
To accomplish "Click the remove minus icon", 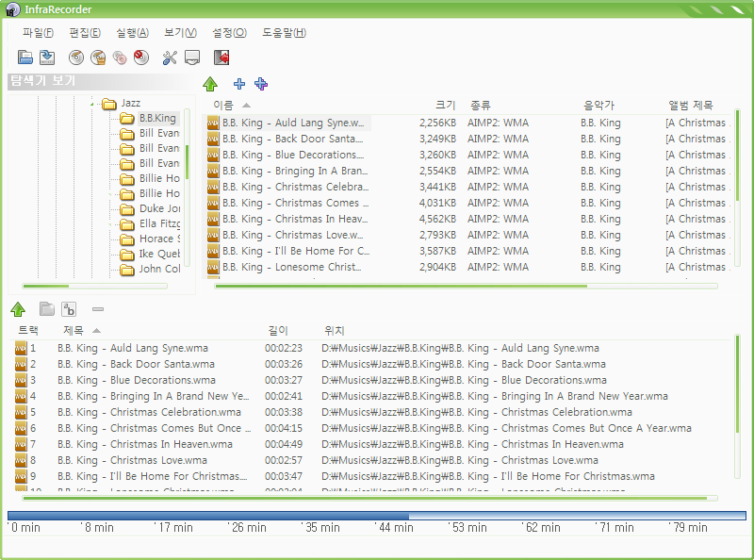I will point(98,309).
